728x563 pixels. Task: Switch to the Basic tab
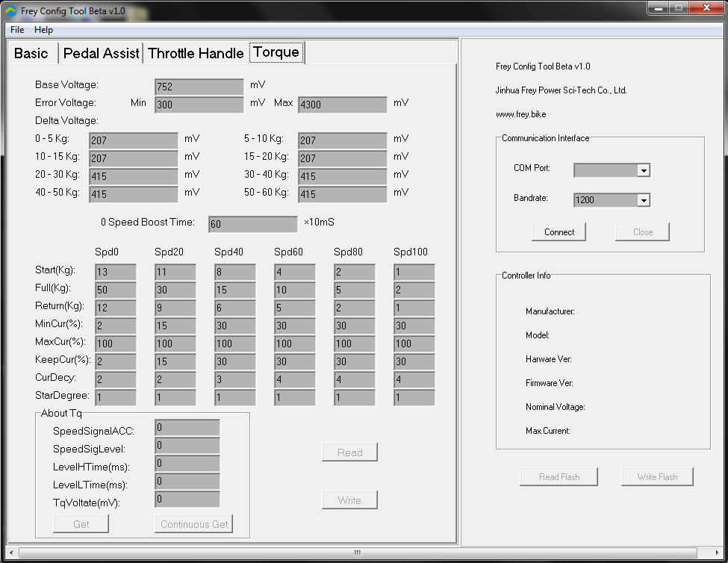click(x=31, y=53)
